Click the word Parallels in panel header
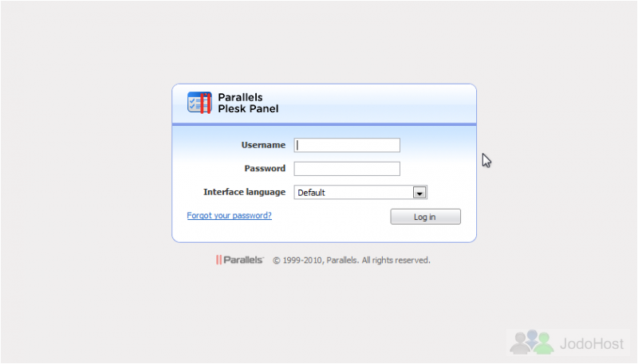Viewport: 638px width, 364px height. point(240,97)
